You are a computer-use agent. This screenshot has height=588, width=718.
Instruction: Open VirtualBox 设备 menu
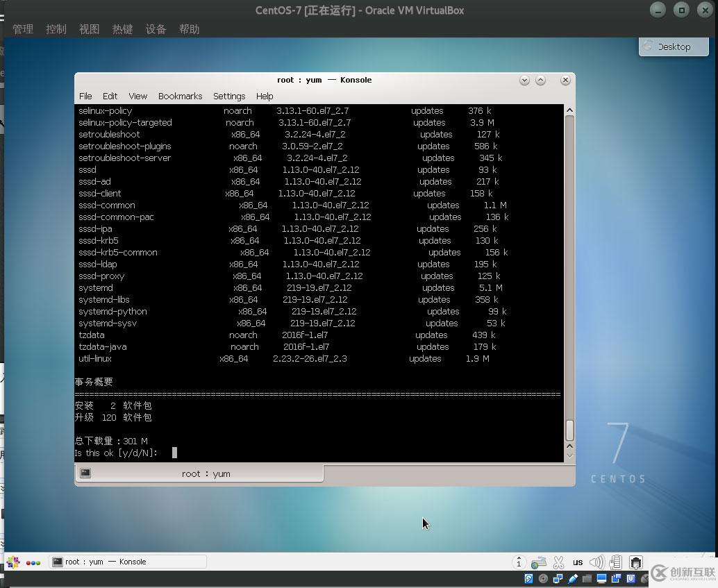tap(156, 29)
